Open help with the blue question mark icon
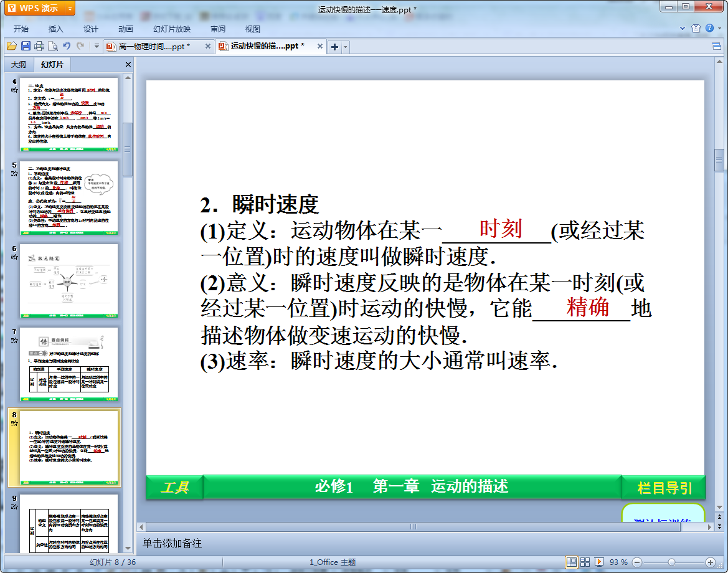 pyautogui.click(x=709, y=28)
